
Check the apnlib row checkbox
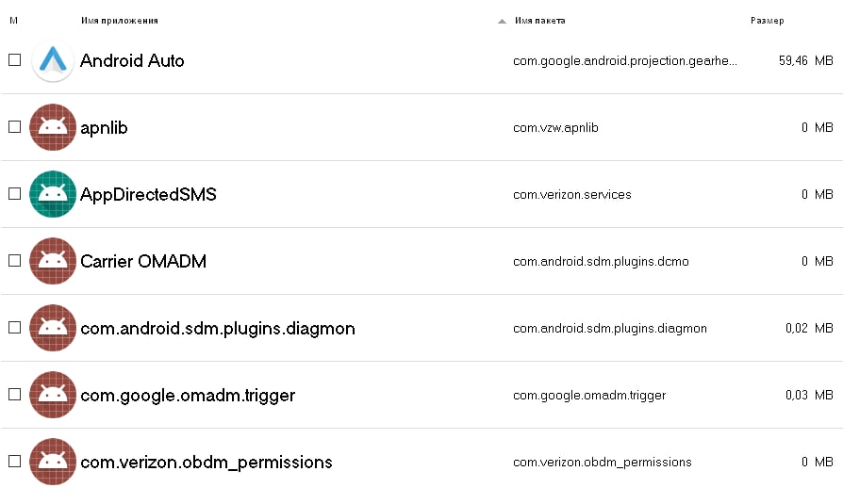point(14,127)
